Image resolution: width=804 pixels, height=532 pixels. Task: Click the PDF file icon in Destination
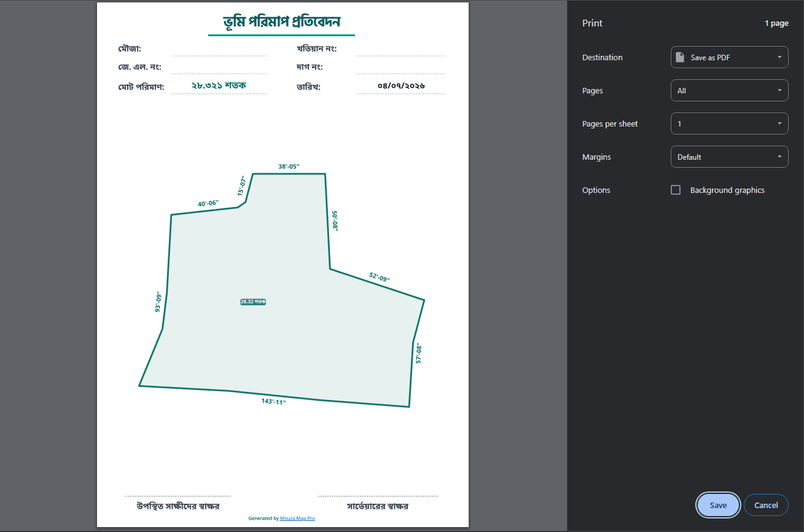(x=680, y=57)
